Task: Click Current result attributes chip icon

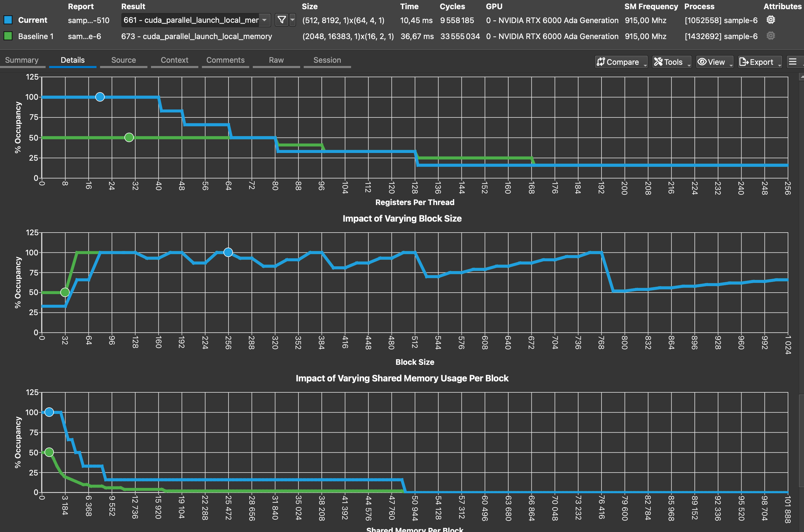Action: [770, 20]
